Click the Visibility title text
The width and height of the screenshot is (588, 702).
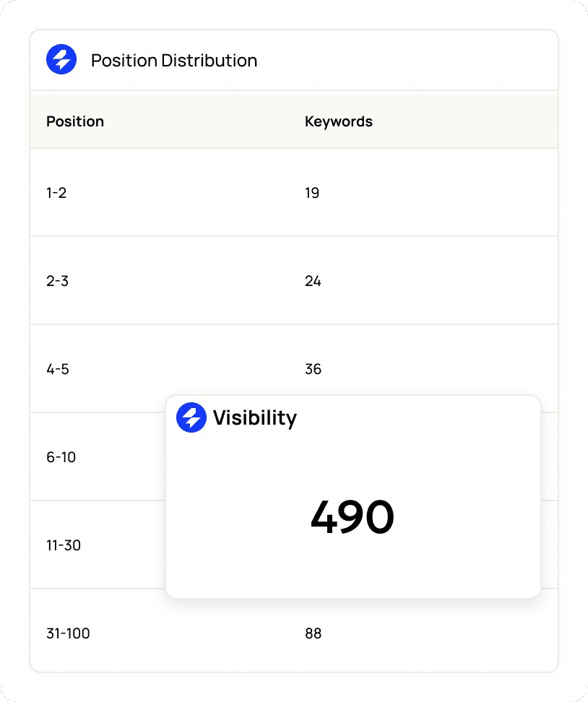pos(254,417)
